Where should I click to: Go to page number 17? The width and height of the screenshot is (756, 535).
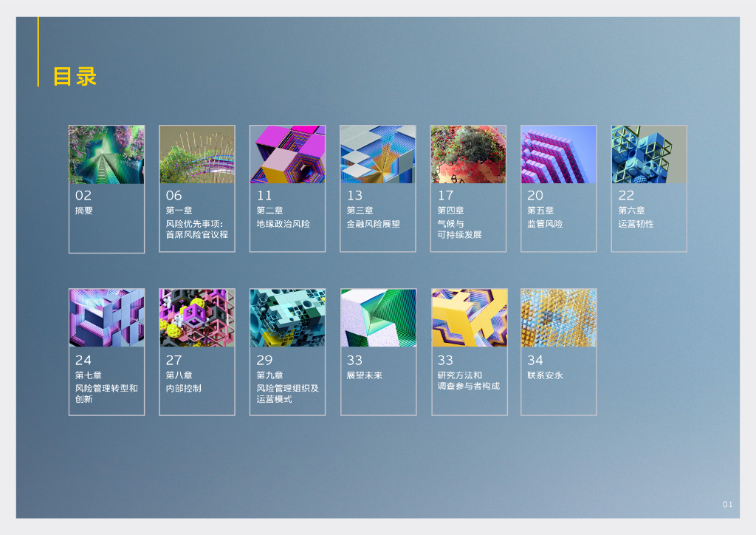click(445, 195)
